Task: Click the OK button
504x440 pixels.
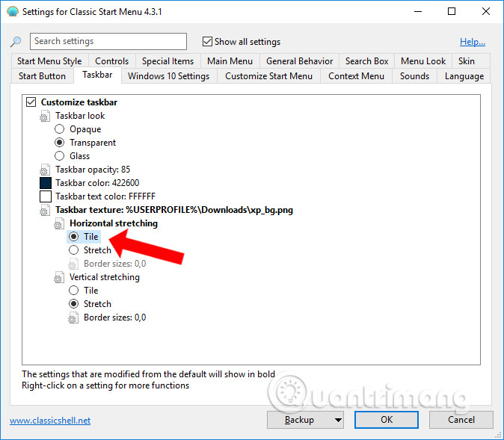Action: point(387,420)
